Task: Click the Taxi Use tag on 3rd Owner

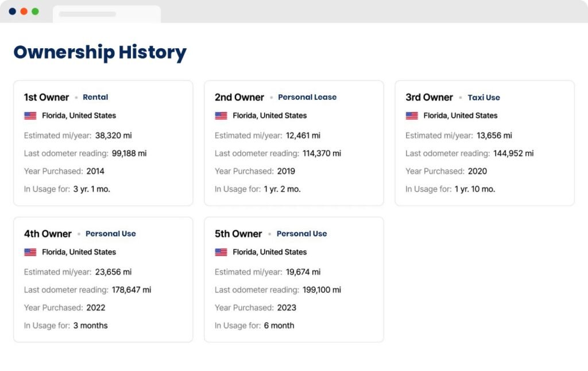Action: coord(483,98)
